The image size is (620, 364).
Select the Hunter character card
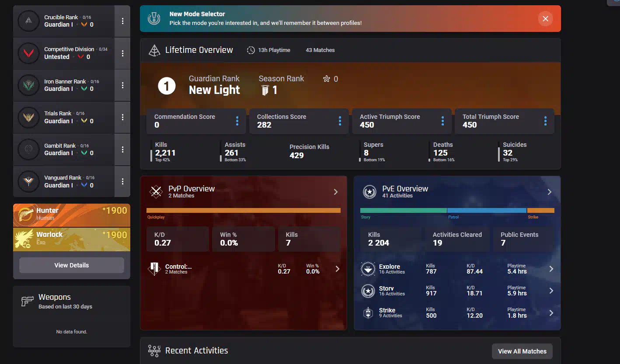pos(72,215)
